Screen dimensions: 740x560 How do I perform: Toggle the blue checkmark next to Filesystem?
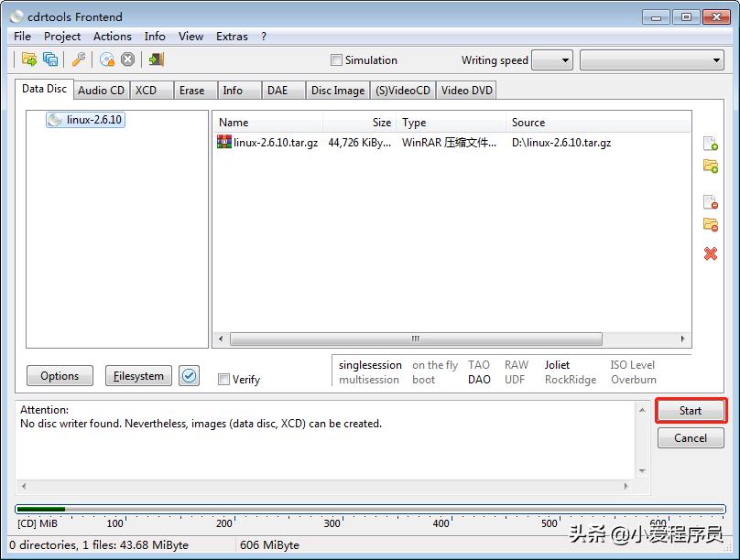pos(190,375)
